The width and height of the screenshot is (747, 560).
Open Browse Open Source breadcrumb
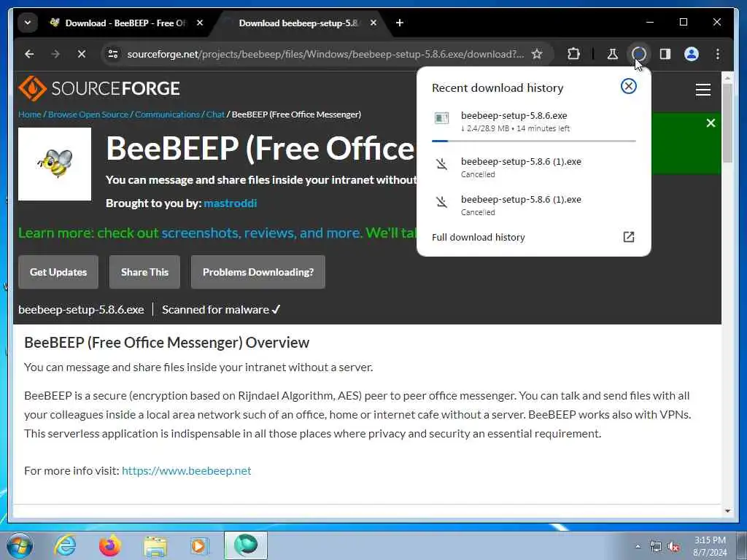point(88,114)
